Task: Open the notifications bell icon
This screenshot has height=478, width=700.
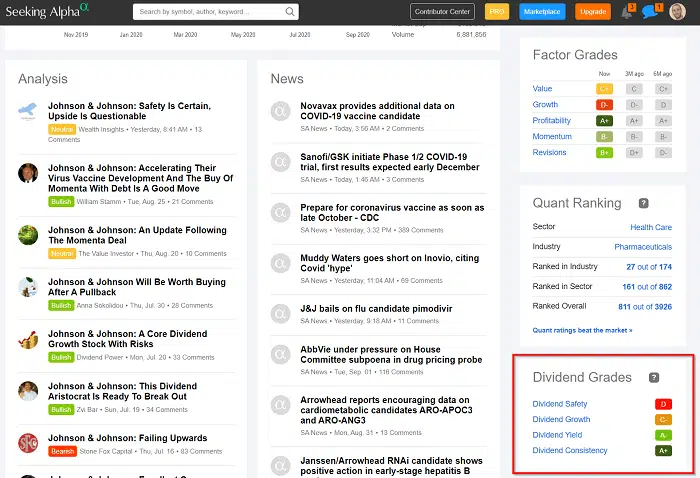Action: coord(628,12)
